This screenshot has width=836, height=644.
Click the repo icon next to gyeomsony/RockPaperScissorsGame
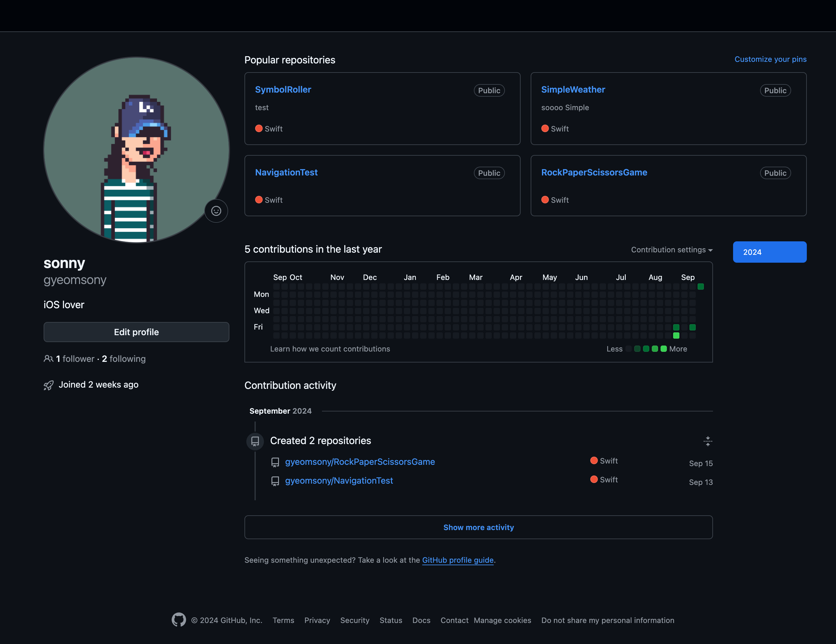pyautogui.click(x=275, y=462)
